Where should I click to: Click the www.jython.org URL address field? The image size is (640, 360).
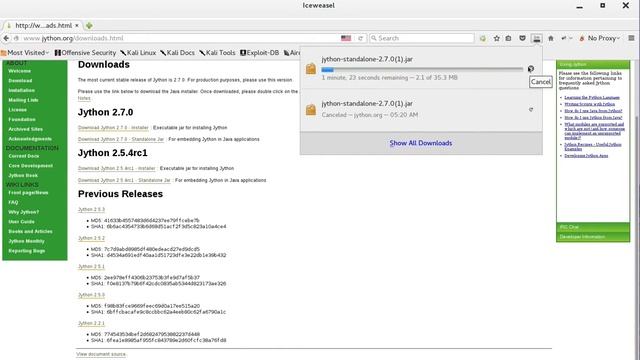(180, 38)
